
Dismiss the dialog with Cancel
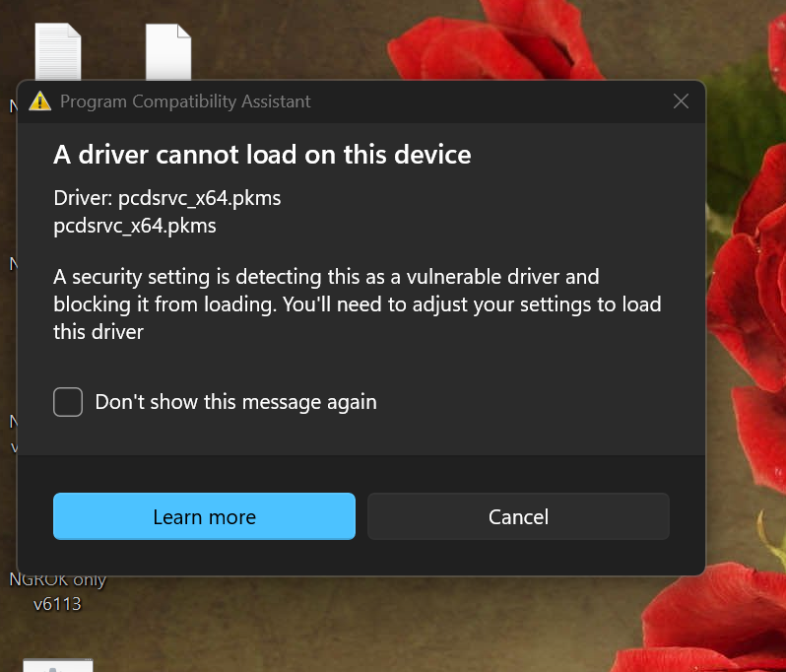click(518, 516)
